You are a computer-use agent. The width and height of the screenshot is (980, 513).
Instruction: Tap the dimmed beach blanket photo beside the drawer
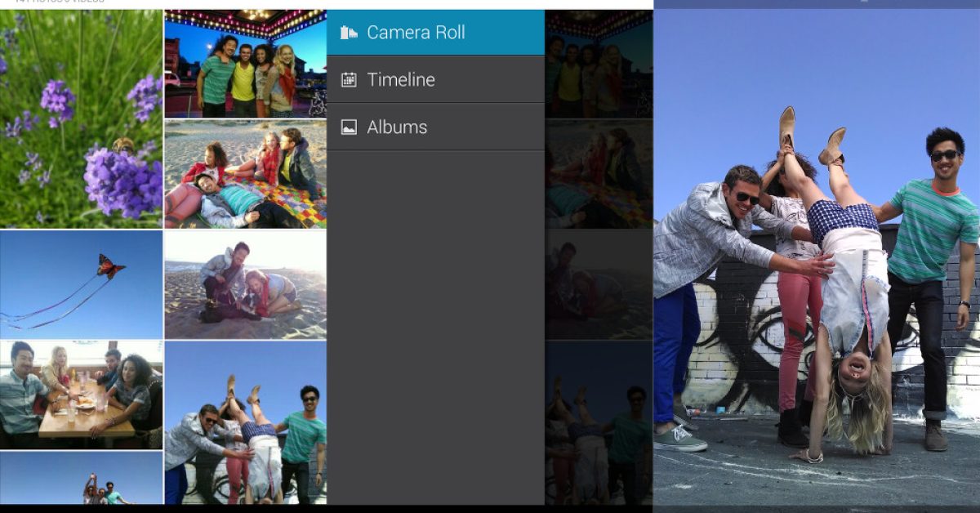599,174
